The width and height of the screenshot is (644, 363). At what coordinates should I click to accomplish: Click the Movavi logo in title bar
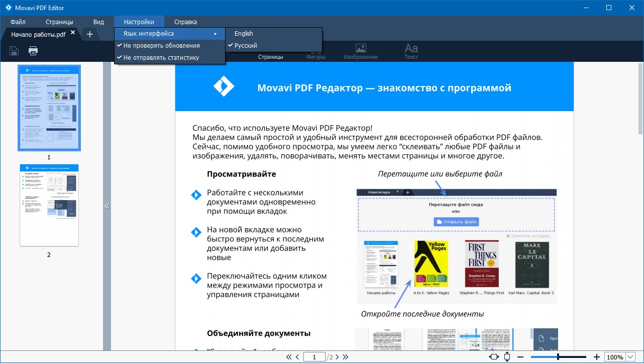9,8
